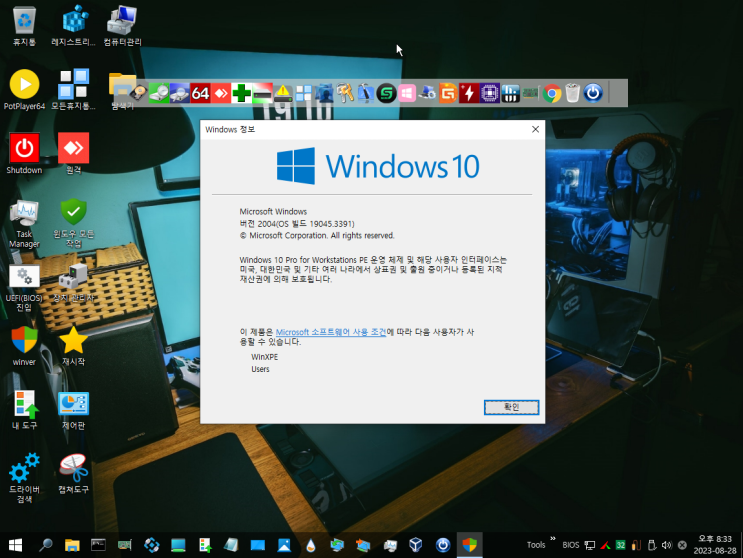Click the pink Windows logo icon in dock
Viewport: 743px width, 558px height.
(407, 93)
